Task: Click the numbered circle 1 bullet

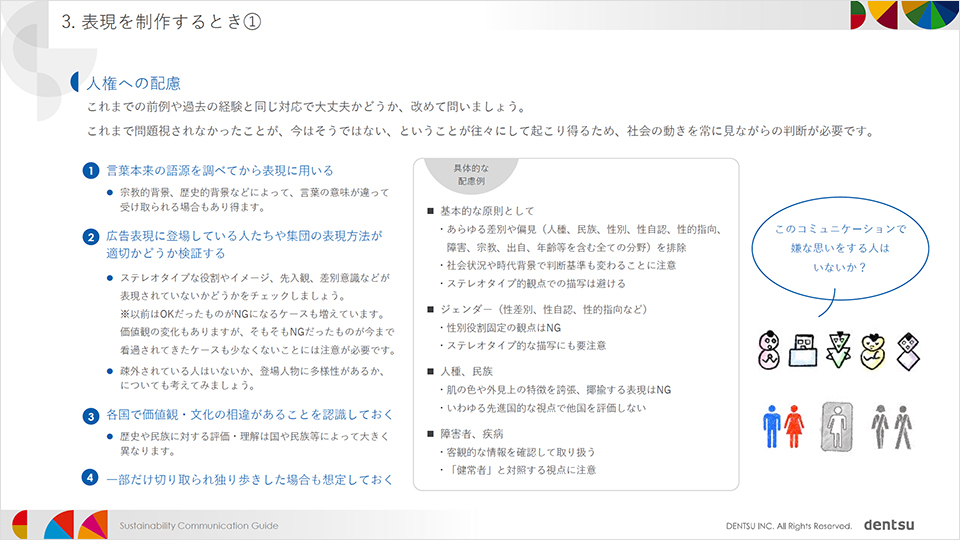Action: [x=90, y=171]
